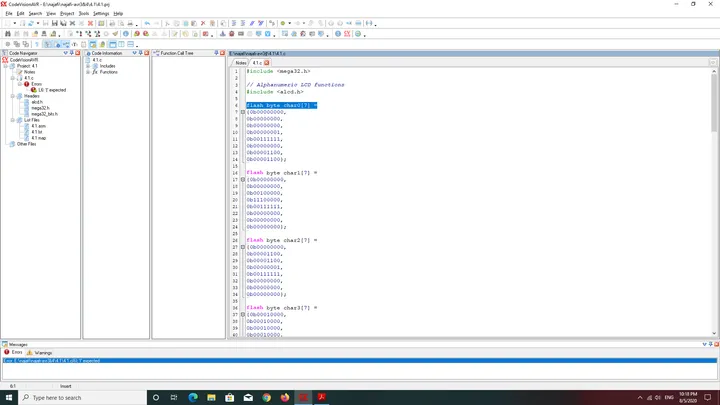This screenshot has width=720, height=405.
Task: Toggle the pin on Code Navigator panel
Action: coord(72,53)
